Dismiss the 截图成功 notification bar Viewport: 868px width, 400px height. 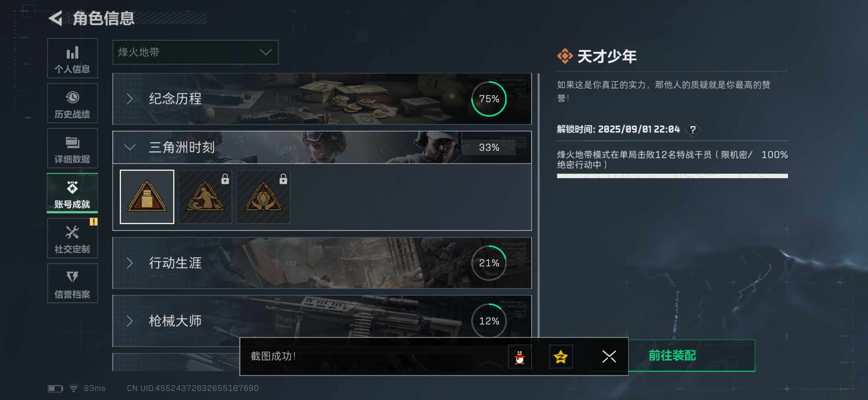point(609,357)
